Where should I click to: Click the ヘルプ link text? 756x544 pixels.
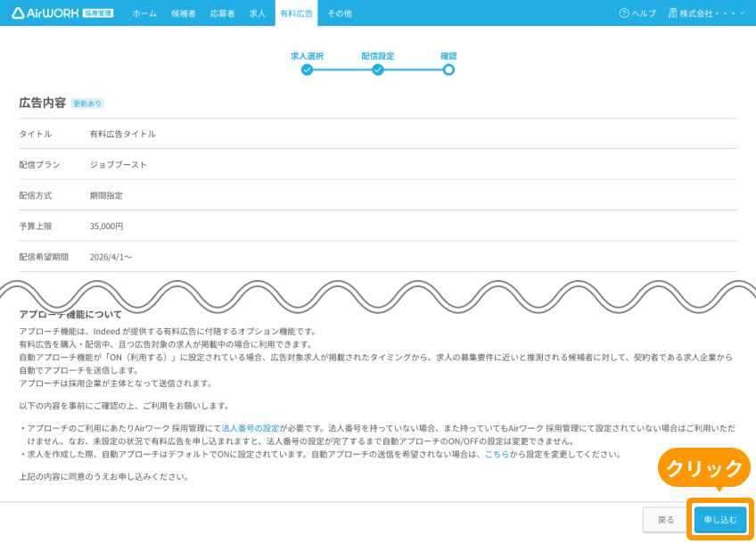tap(645, 13)
